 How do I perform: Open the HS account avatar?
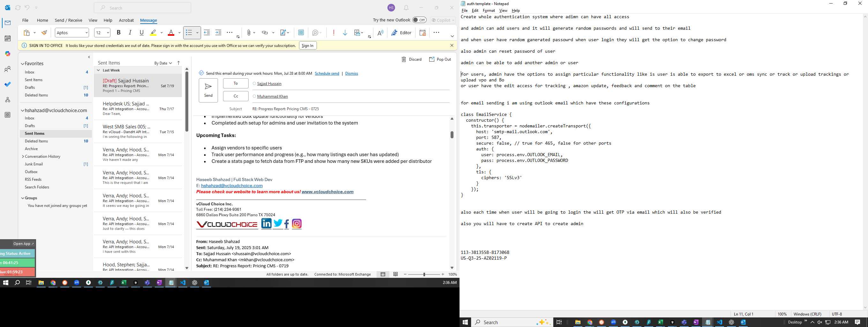391,8
